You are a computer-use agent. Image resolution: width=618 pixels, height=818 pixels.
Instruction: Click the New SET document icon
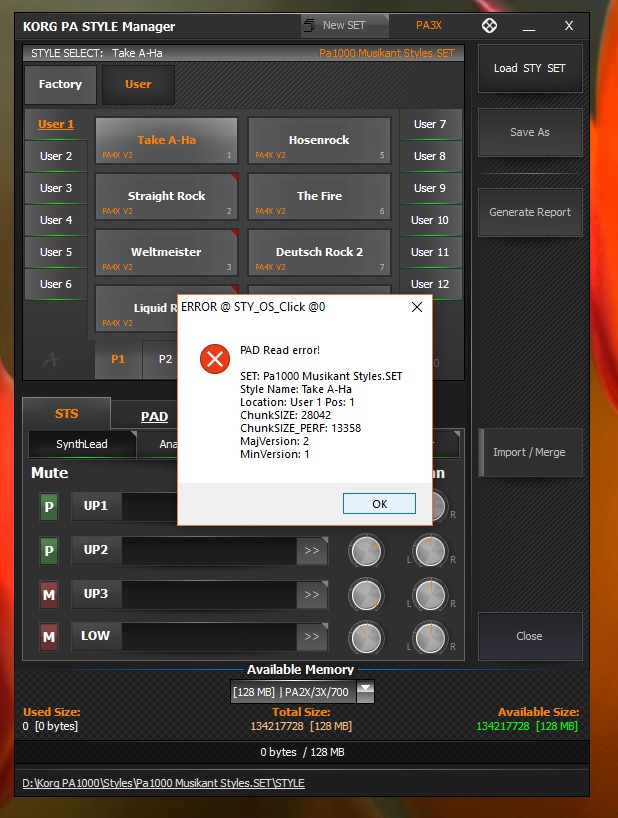point(309,25)
